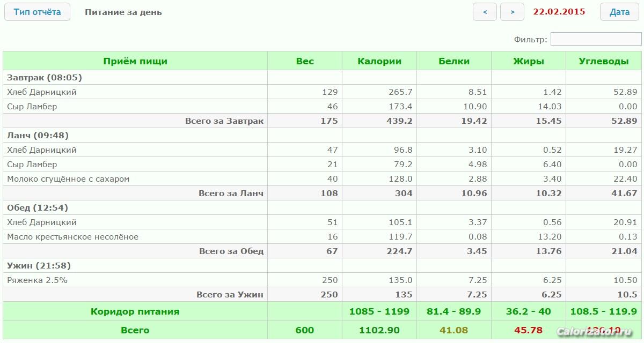Select the Завтрак (08:05) meal row

[45, 78]
